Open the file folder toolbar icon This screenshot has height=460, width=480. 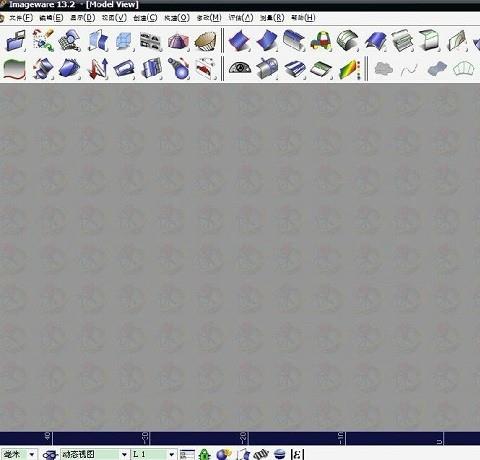[15, 40]
